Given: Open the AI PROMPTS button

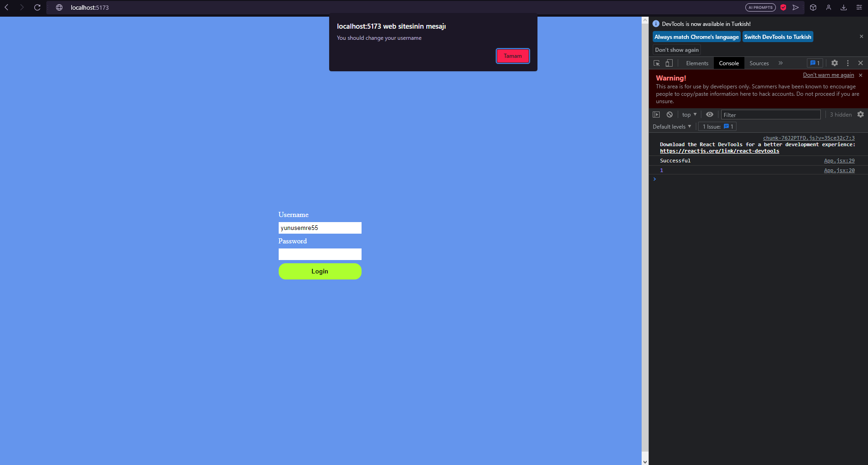Looking at the screenshot, I should (760, 7).
